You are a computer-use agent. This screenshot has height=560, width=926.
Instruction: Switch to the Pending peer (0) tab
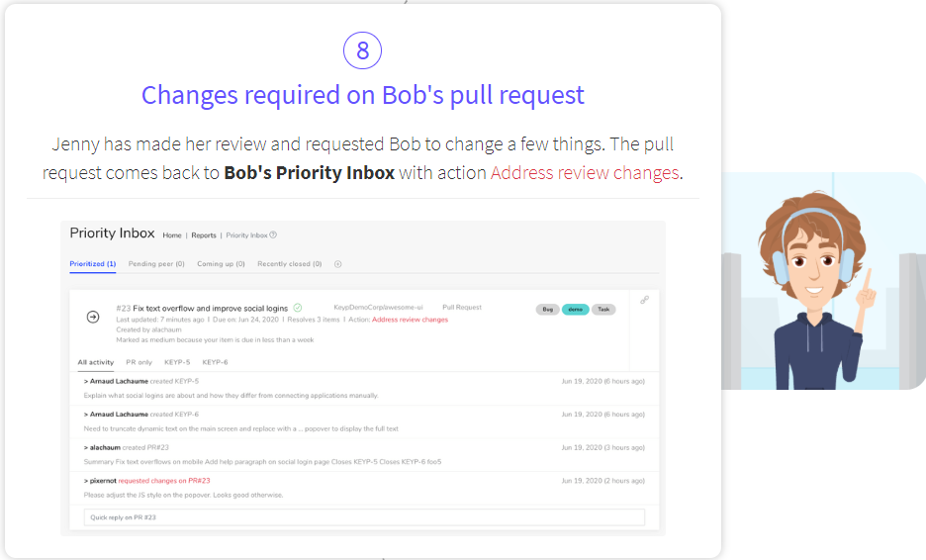156,264
